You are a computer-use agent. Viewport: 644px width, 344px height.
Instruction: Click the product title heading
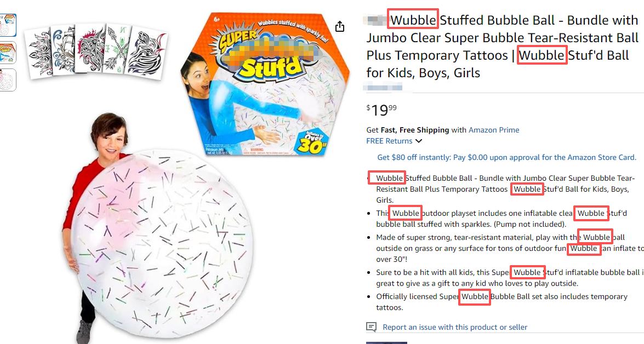[x=502, y=47]
